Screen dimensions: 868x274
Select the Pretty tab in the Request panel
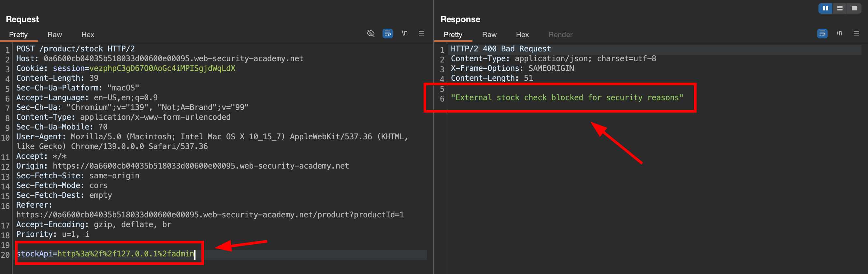pos(18,35)
